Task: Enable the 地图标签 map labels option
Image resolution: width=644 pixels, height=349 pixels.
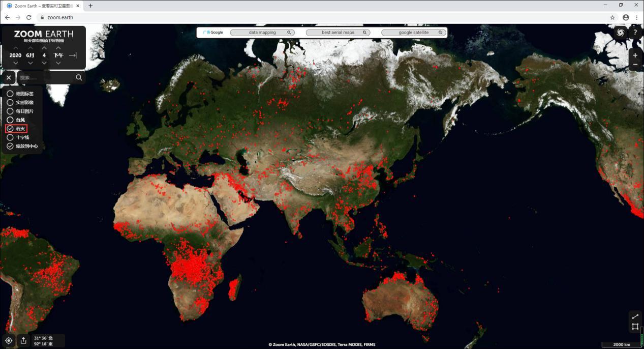Action: point(20,94)
